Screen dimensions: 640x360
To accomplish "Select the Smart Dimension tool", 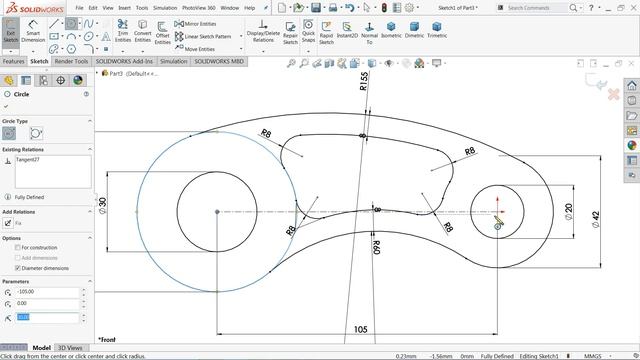I will click(x=33, y=31).
